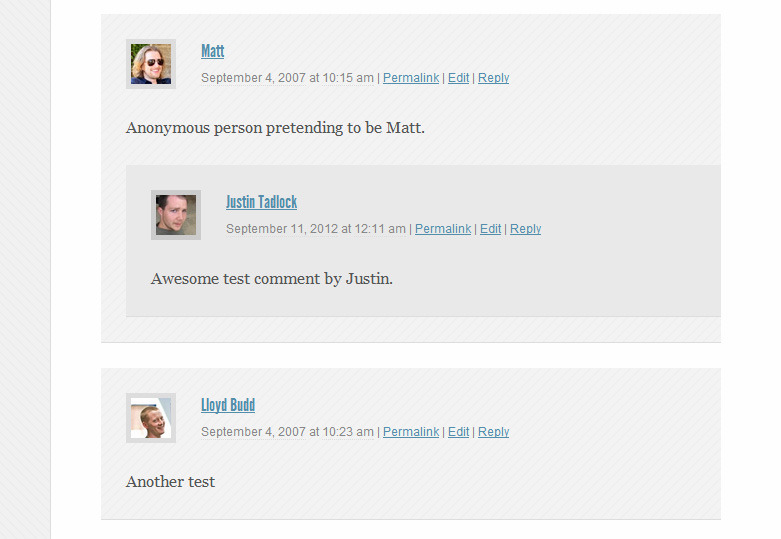Click the September 4, 2007 10:23 am timestamp
Screen dimensions: 781x539
coord(287,432)
